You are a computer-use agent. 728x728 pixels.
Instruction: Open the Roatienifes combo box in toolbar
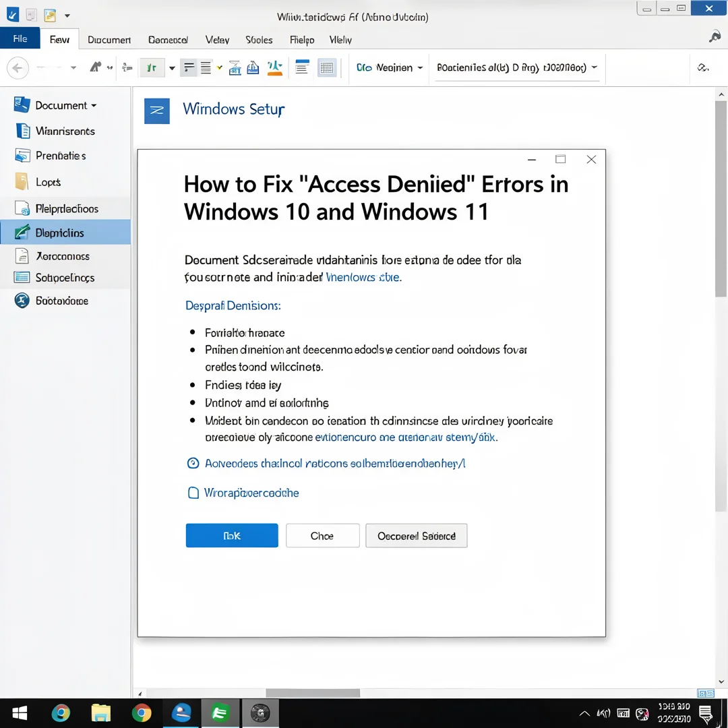[x=516, y=68]
